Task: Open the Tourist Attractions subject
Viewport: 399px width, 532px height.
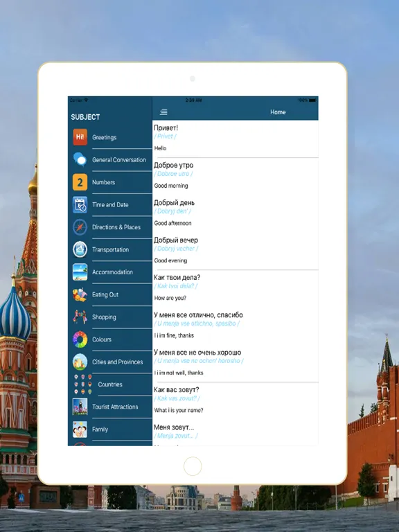Action: pos(110,407)
